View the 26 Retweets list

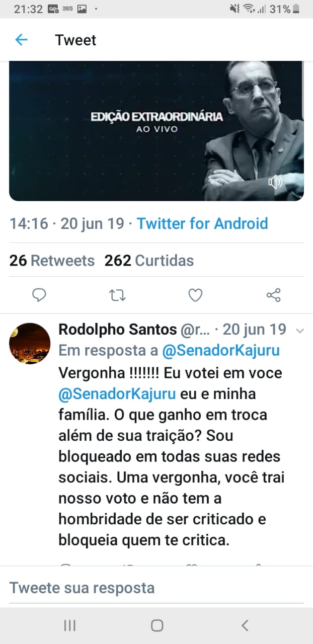coord(52,261)
